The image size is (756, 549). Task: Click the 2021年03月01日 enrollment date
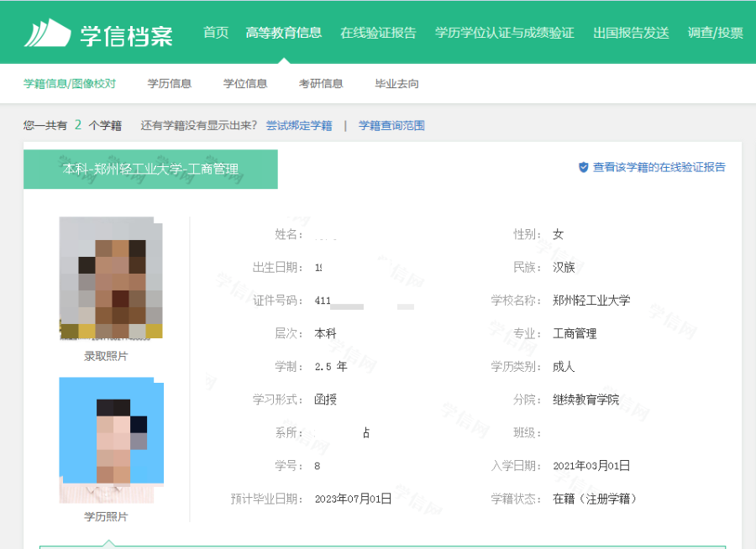pyautogui.click(x=591, y=466)
